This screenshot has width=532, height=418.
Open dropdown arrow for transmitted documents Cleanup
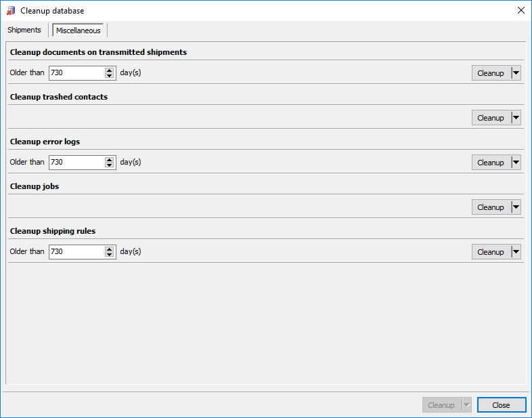pos(516,73)
